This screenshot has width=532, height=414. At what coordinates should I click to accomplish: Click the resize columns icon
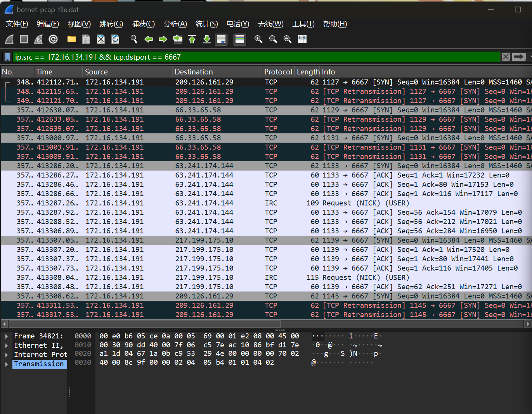click(x=302, y=39)
